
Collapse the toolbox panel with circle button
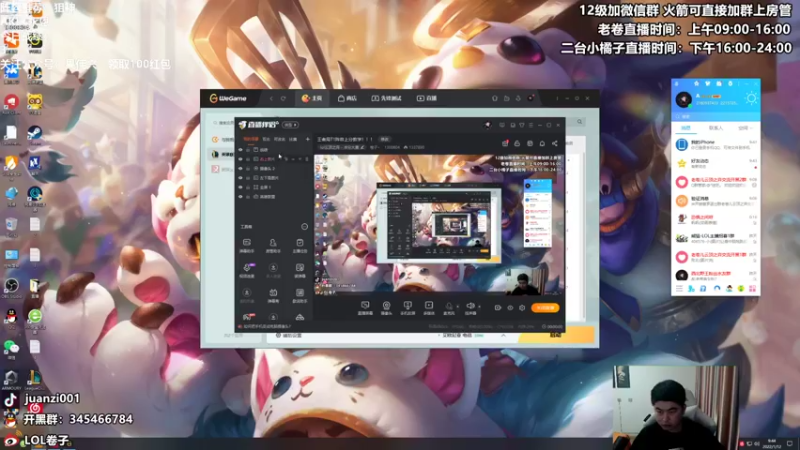(305, 227)
